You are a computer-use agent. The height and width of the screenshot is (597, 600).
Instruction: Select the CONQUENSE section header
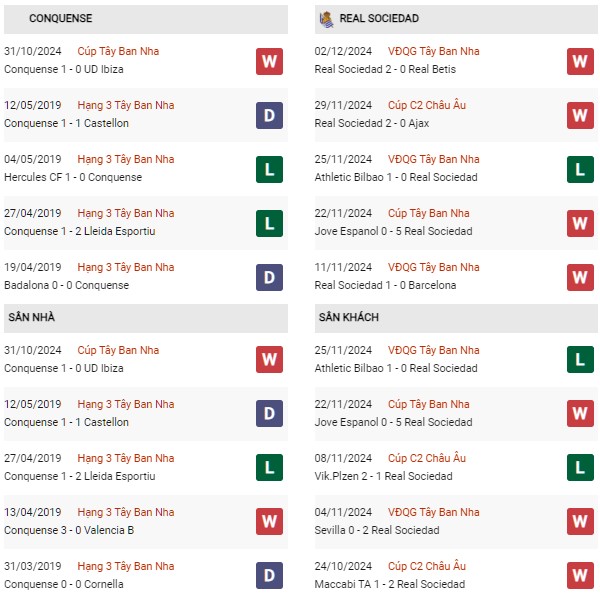(x=146, y=19)
